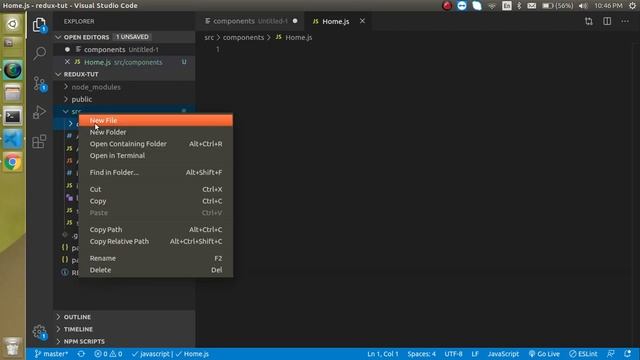Viewport: 640px width, 360px height.
Task: Open the Manage gear in activity bar
Action: click(x=39, y=332)
